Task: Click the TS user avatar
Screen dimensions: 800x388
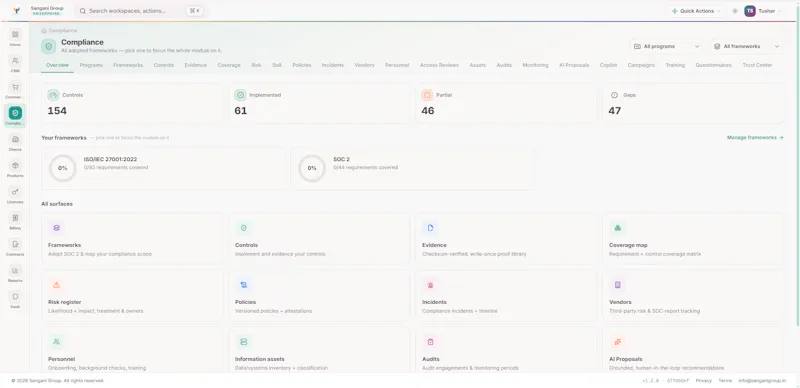Action: pos(749,11)
